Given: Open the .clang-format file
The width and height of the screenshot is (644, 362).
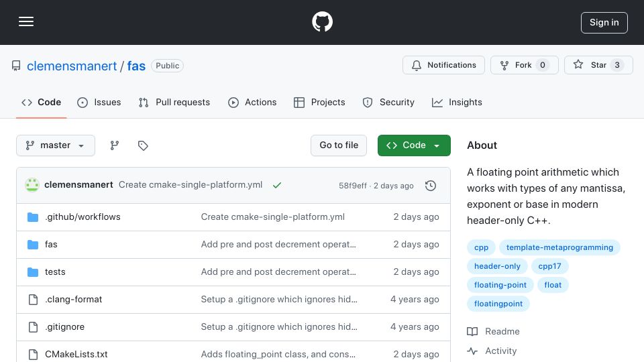Looking at the screenshot, I should click(74, 299).
